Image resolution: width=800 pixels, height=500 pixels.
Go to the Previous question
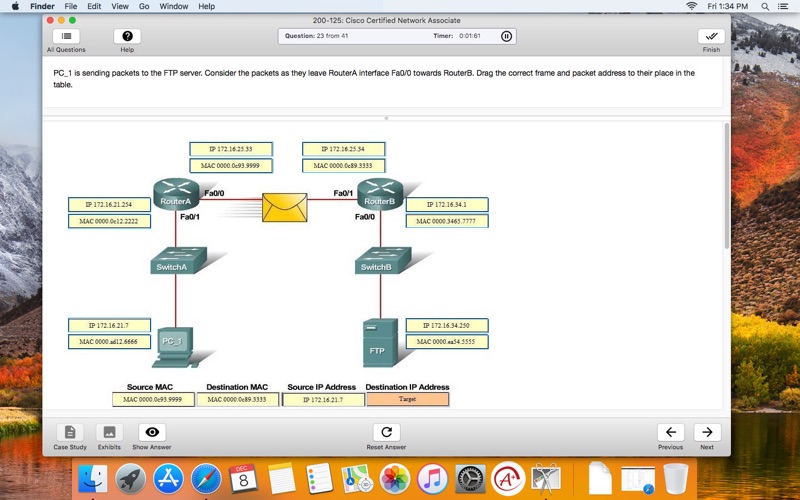(x=670, y=432)
